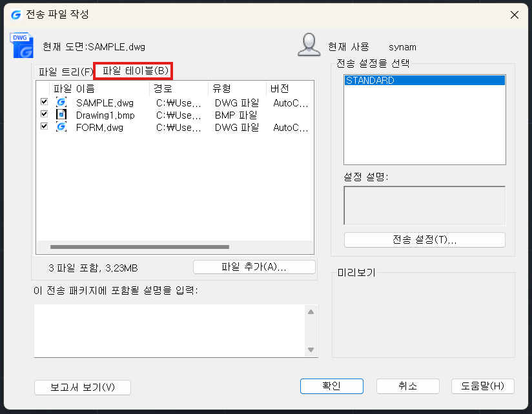Click the 보고서 보기(V) button
532x414 pixels.
(83, 387)
